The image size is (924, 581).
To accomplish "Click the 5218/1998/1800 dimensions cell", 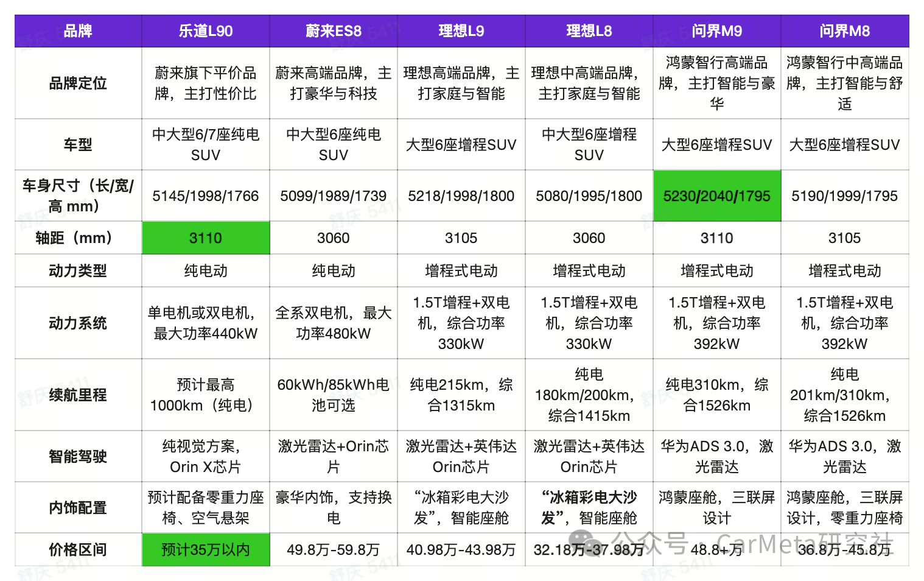I will click(461, 196).
